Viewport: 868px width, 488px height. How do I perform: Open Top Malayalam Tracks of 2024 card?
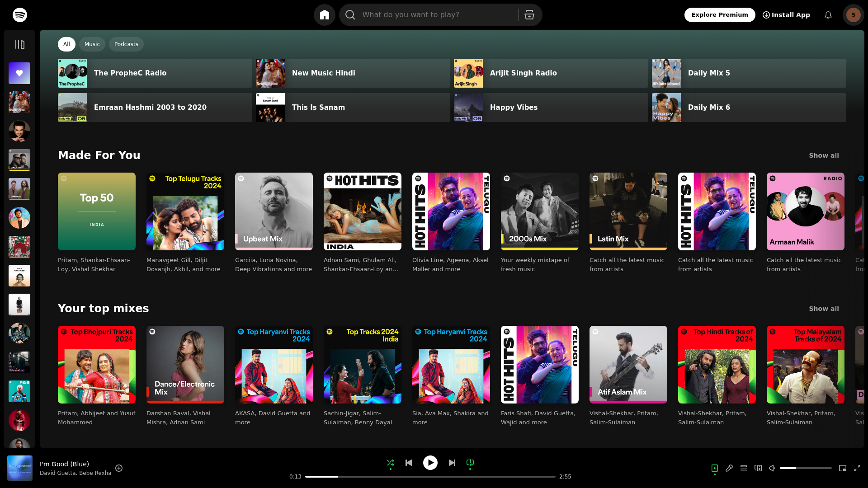pyautogui.click(x=806, y=365)
